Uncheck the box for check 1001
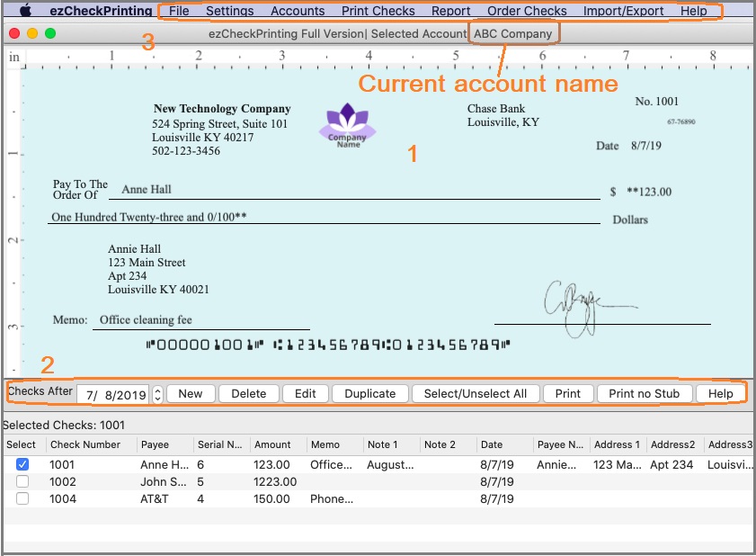Viewport: 756px width, 556px height. click(x=22, y=464)
